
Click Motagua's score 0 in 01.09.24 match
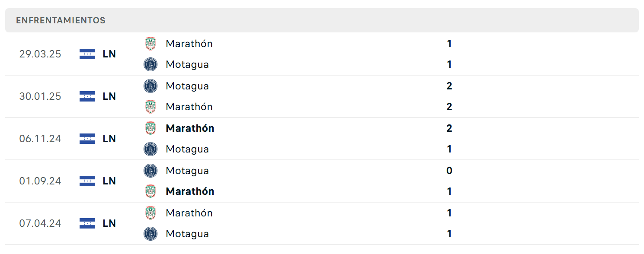point(449,171)
